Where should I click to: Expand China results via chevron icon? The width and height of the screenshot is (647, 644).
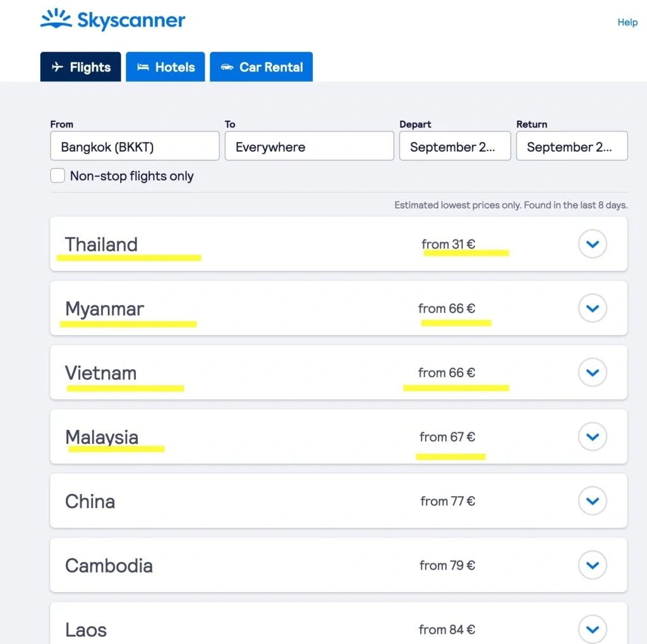coord(592,501)
